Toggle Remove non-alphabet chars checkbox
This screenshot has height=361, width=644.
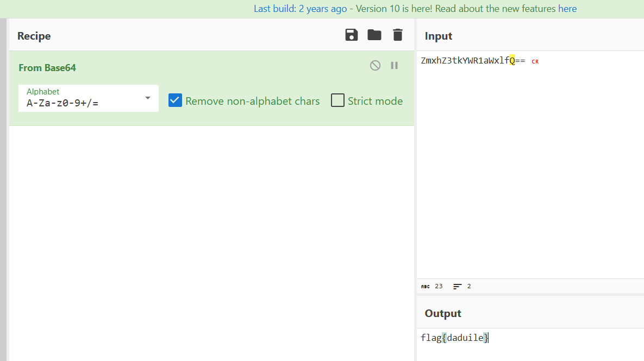(176, 100)
